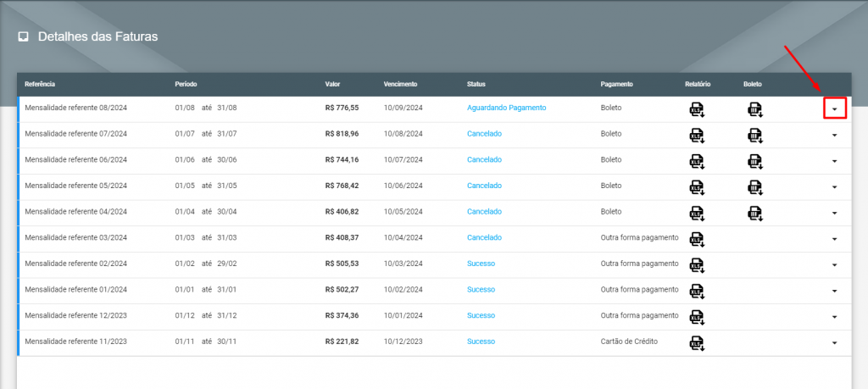Download the boleto for Mensalidade 06/2024
Image resolution: width=868 pixels, height=389 pixels.
pos(755,162)
